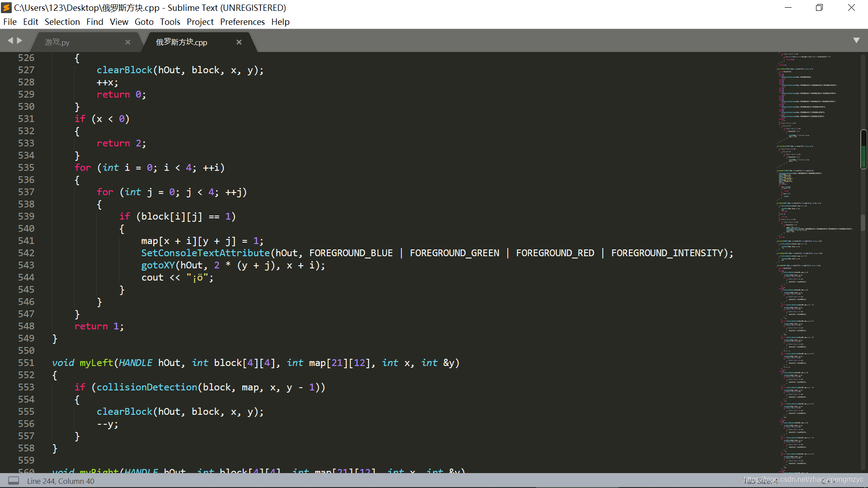Click collisionDetection call on line 553
This screenshot has height=488, width=868.
tap(147, 387)
